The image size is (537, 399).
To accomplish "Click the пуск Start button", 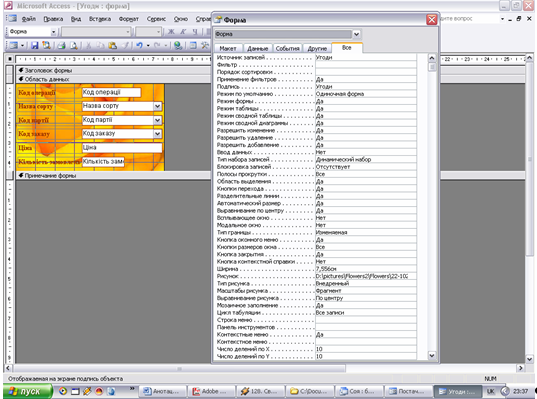I will pyautogui.click(x=28, y=391).
